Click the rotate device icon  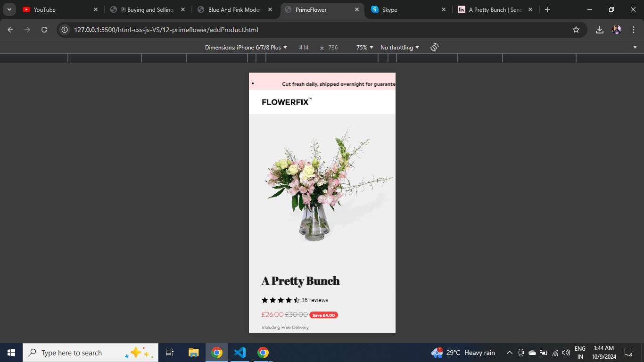pyautogui.click(x=435, y=47)
